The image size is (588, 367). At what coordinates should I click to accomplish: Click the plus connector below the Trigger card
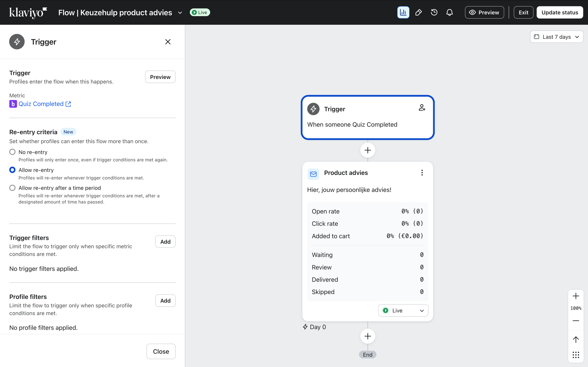point(367,150)
